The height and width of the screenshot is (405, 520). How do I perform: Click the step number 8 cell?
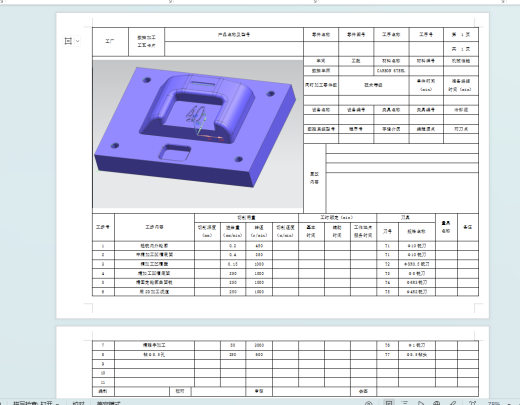[103, 355]
